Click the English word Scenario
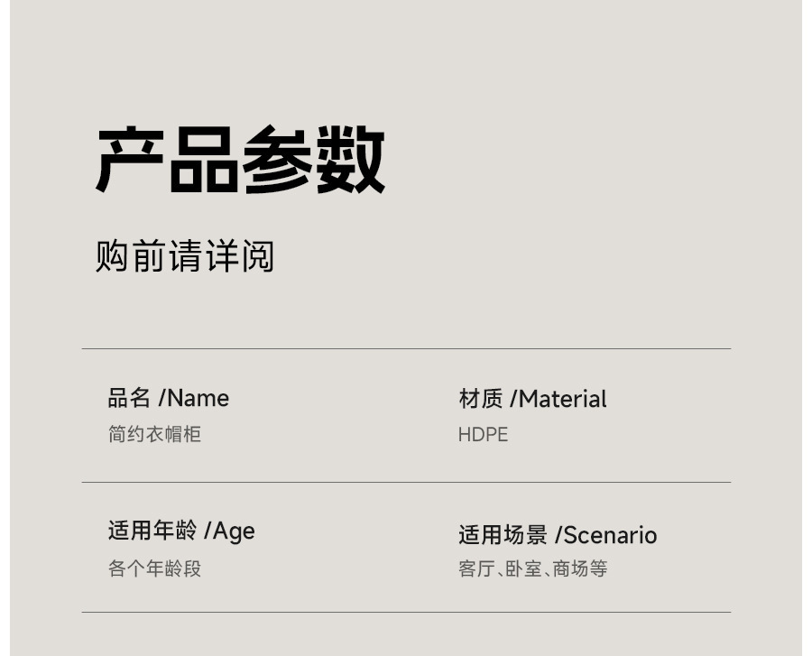812x656 pixels. click(610, 535)
